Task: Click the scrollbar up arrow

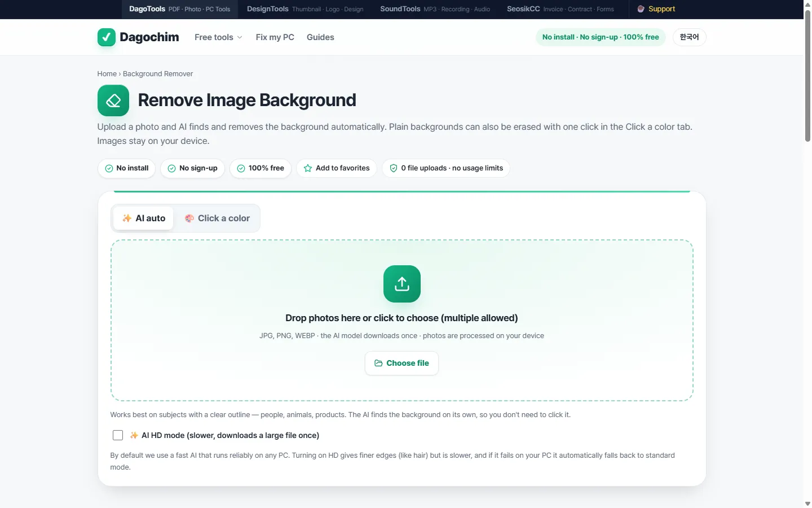Action: (x=807, y=4)
